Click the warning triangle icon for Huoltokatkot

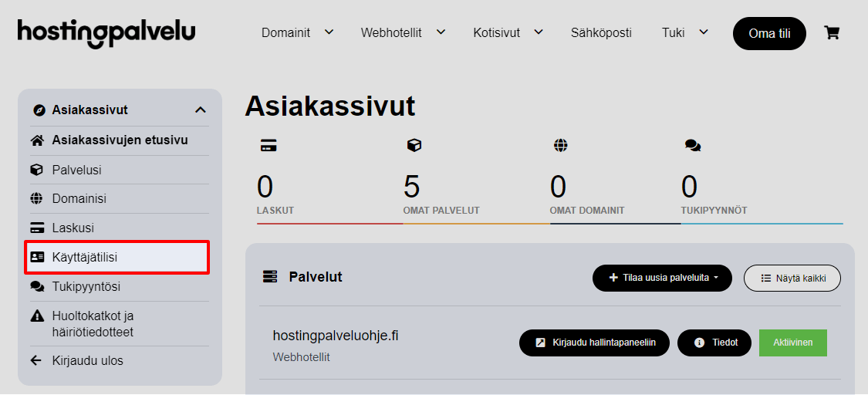tap(36, 316)
